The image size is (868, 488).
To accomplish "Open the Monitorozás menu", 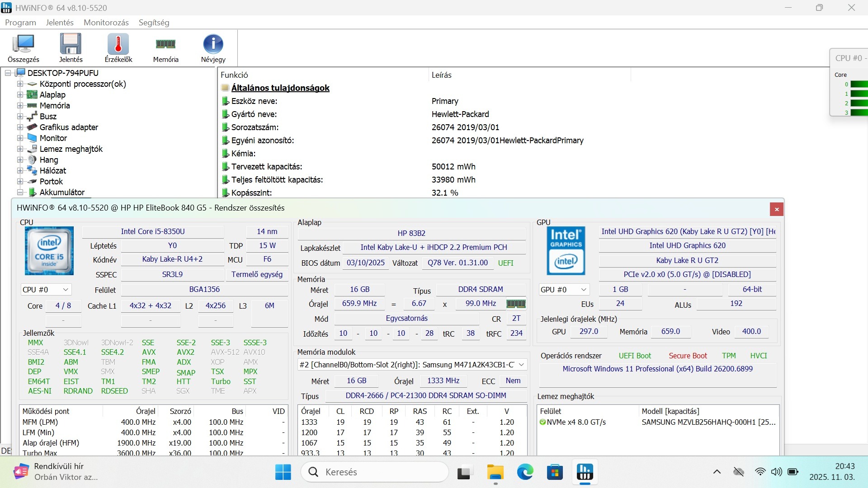I will click(106, 23).
